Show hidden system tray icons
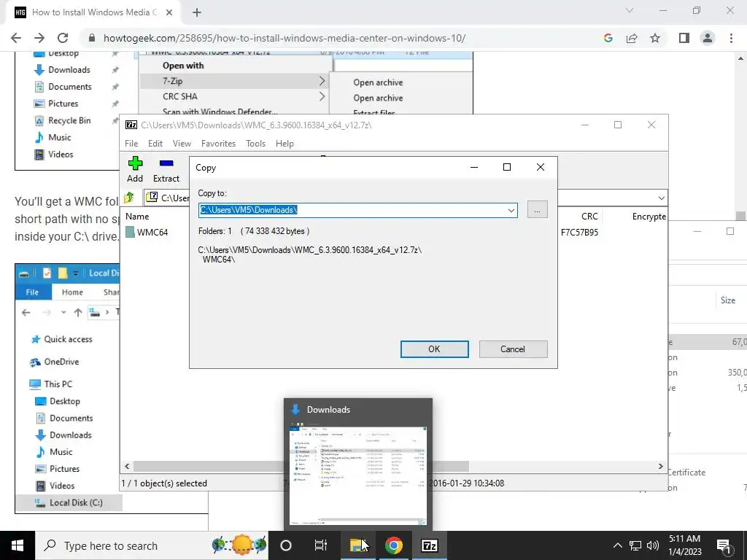The width and height of the screenshot is (747, 560). (617, 545)
